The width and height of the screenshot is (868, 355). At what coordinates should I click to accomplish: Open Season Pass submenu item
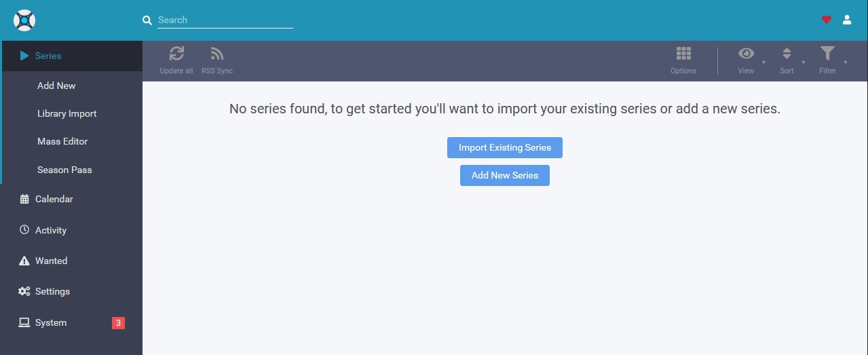64,170
